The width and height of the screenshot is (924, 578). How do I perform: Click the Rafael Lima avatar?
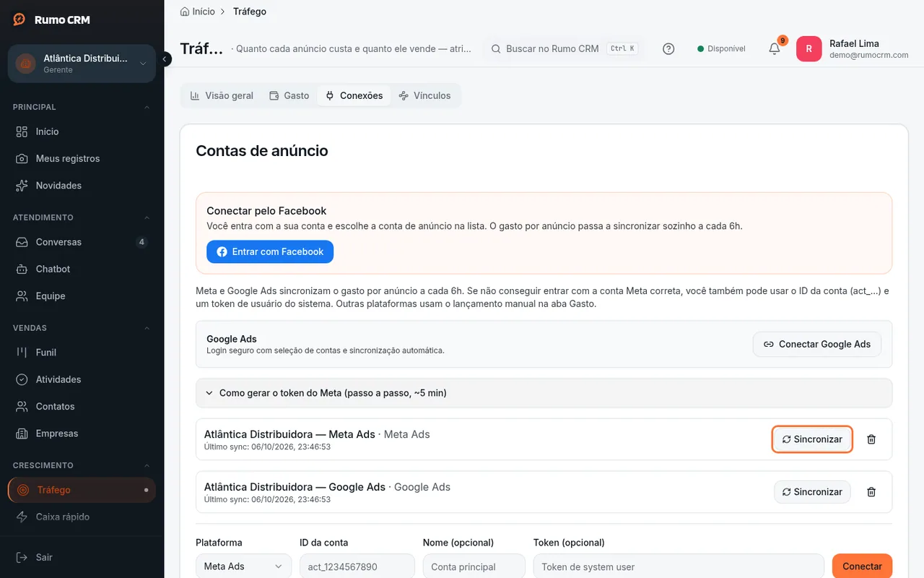(808, 49)
